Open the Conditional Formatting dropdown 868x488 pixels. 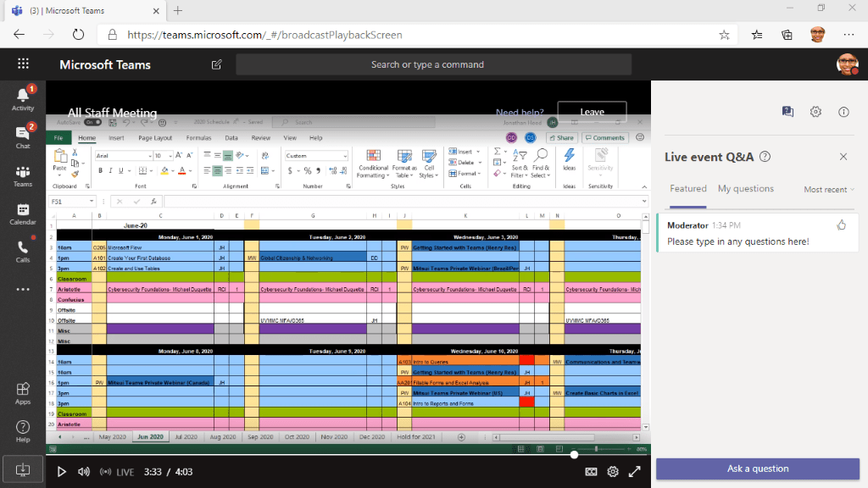[x=373, y=164]
